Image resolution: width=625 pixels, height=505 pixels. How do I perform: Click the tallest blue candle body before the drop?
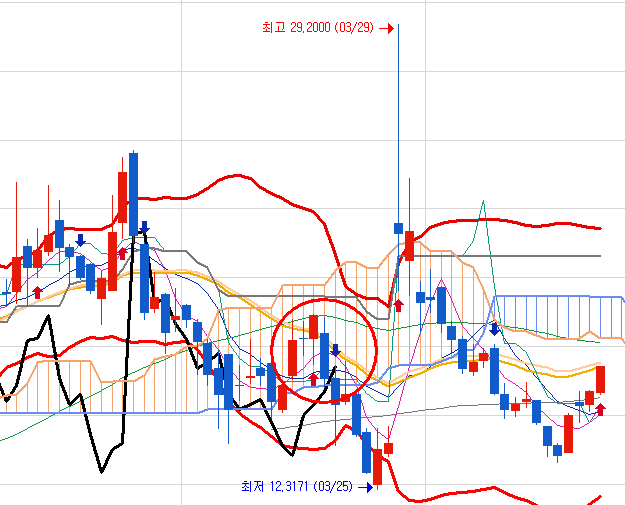(134, 194)
